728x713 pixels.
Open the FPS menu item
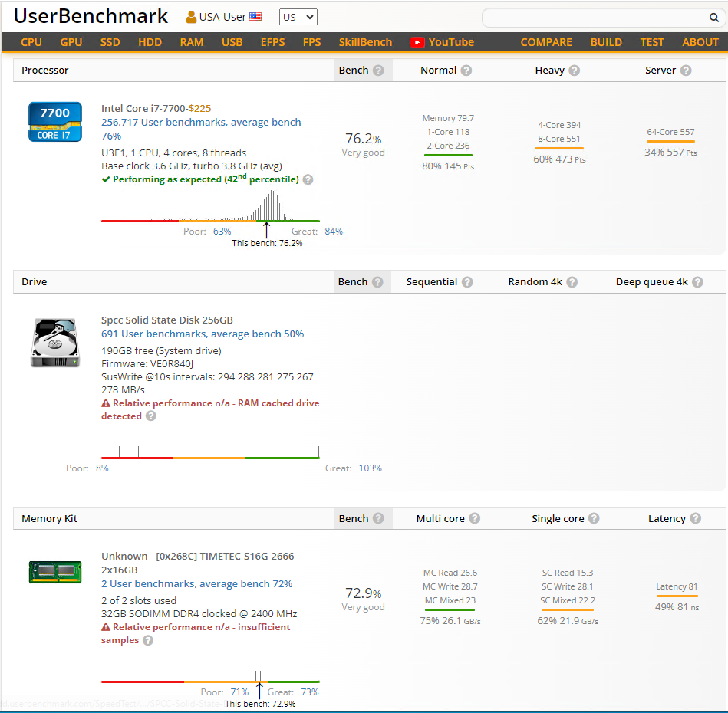(312, 42)
